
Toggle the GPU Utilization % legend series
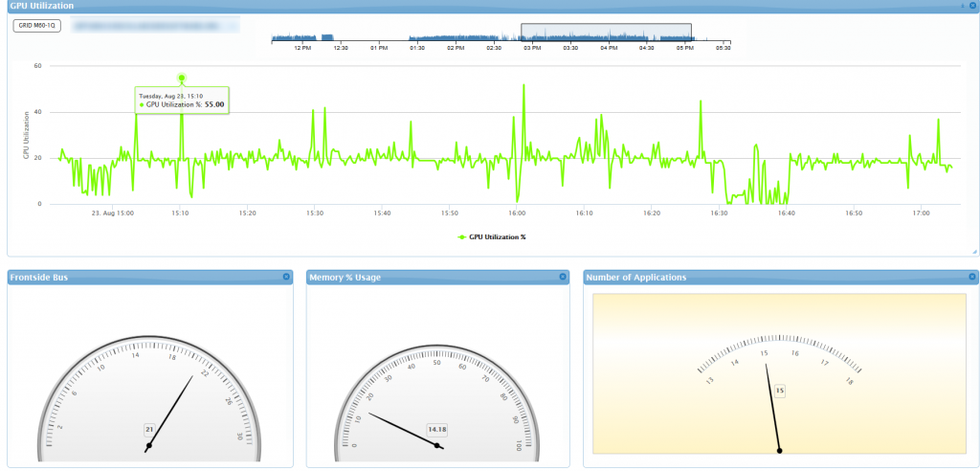(494, 237)
